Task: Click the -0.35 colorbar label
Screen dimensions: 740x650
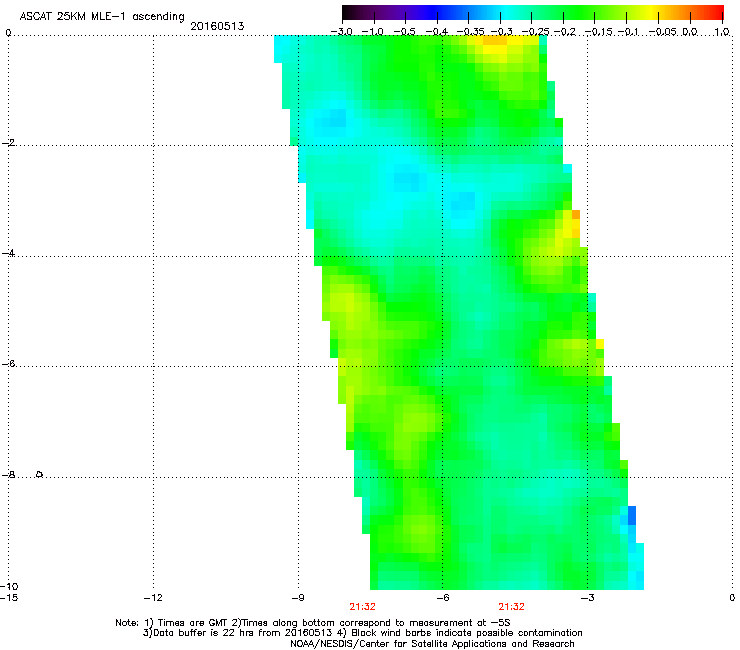Action: [468, 32]
